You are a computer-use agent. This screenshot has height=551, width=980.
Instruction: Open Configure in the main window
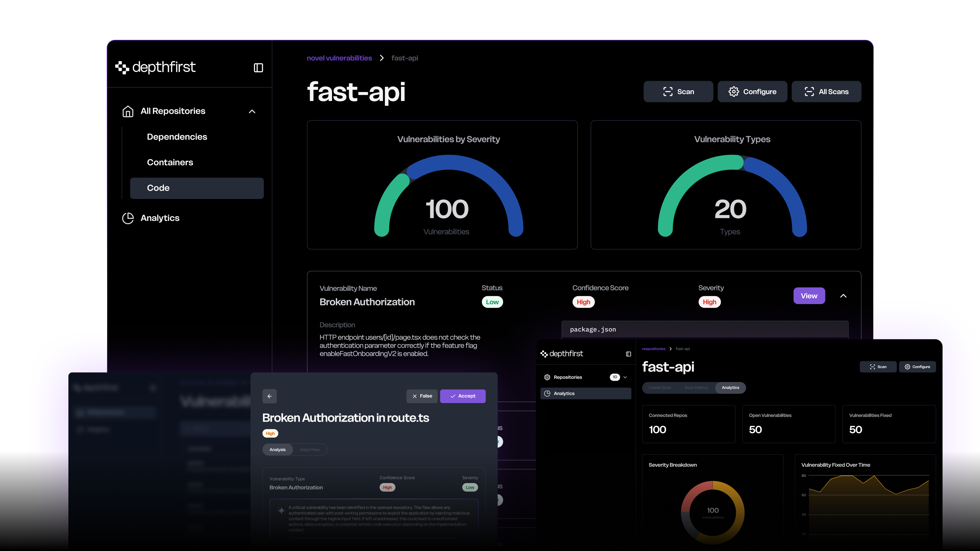[752, 91]
